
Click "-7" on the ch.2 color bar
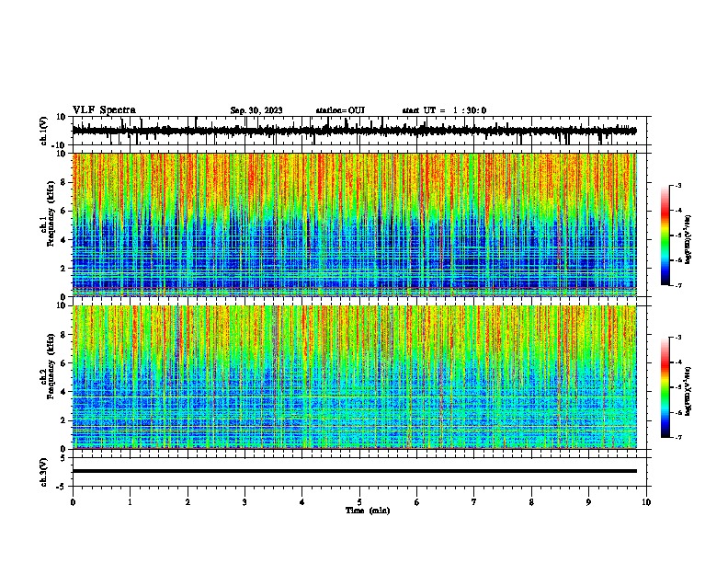(677, 438)
